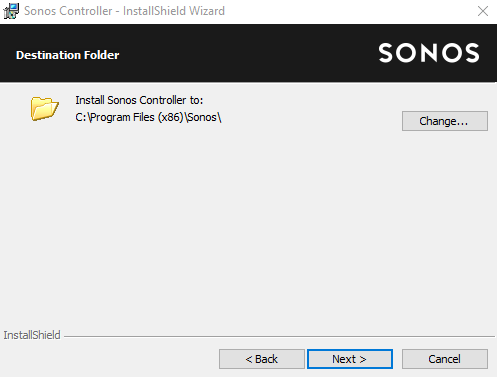Screen dimensions: 497x377
Task: Select the C:\Program Files (x86)\Sonos\ path text
Action: pos(148,117)
